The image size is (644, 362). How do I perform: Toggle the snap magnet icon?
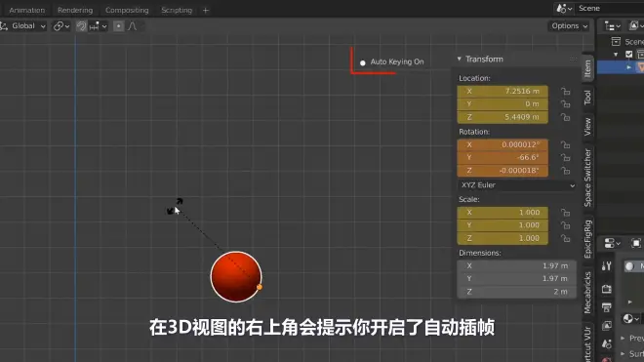click(81, 26)
